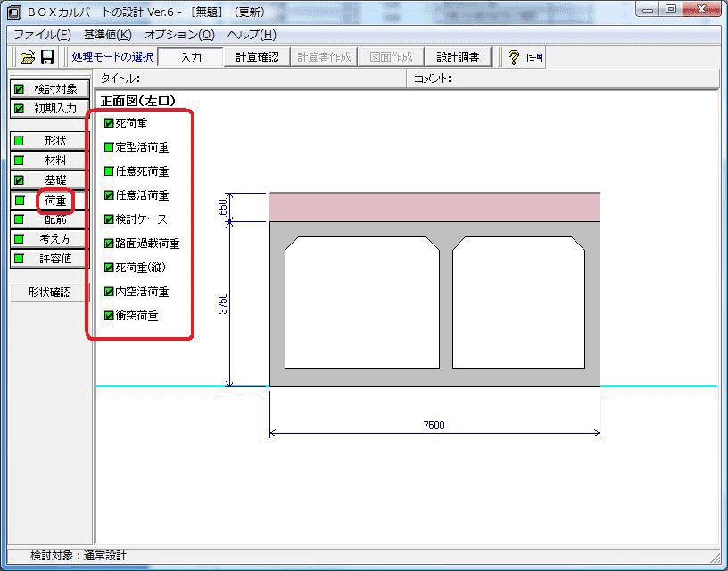The width and height of the screenshot is (728, 571).
Task: Click the 形状確認 button
Action: [x=49, y=292]
